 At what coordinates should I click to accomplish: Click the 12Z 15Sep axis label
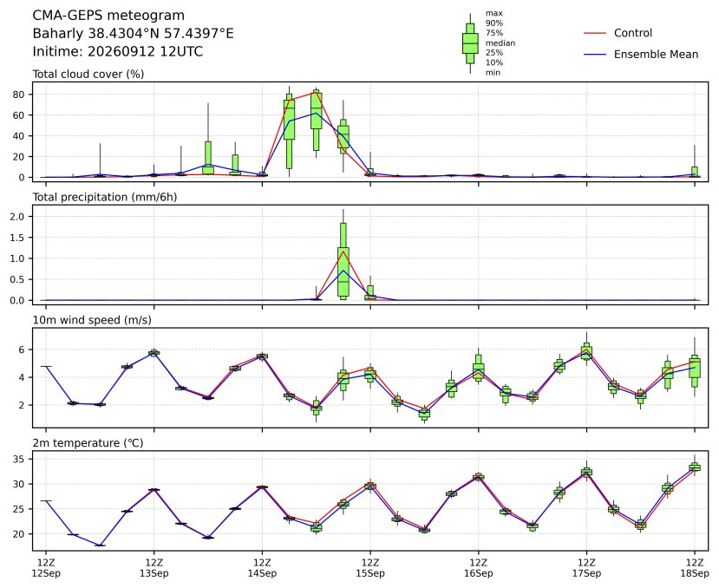point(370,568)
